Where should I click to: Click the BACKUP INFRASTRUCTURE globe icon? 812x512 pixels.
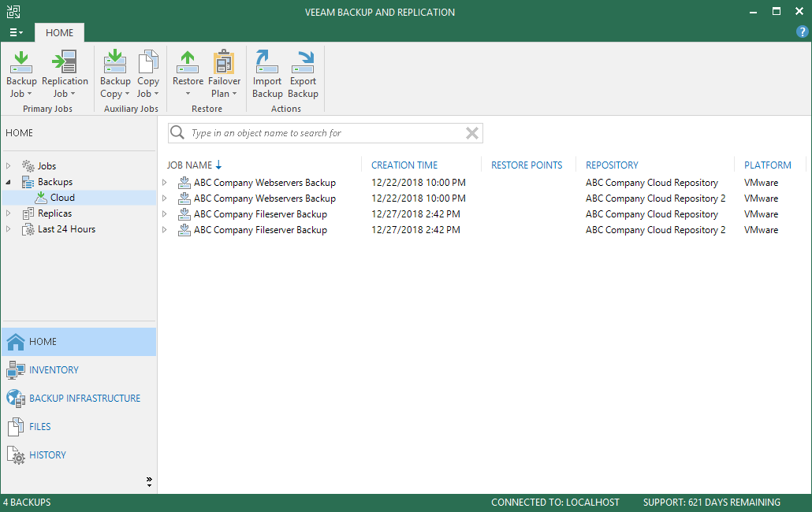pyautogui.click(x=16, y=399)
